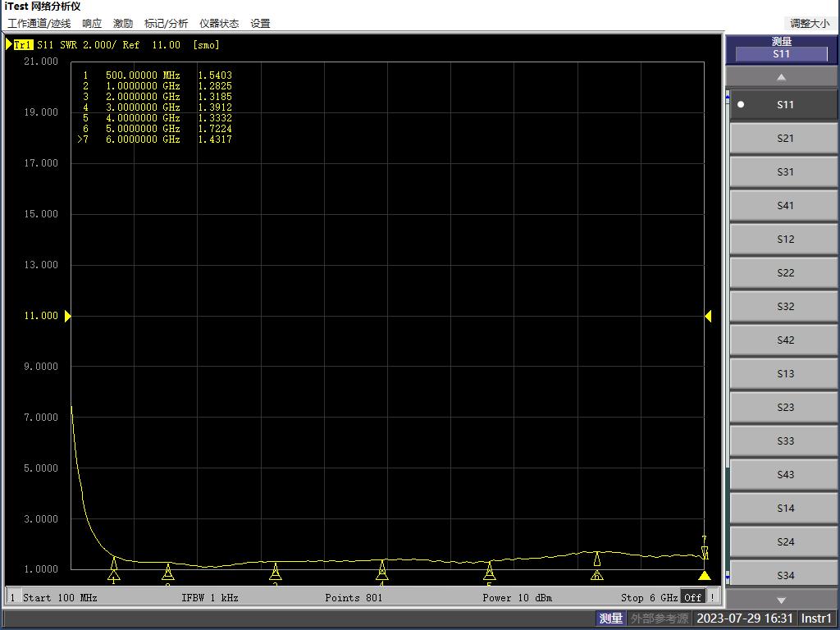Open the 激励 menu
This screenshot has width=840, height=630.
(x=123, y=24)
